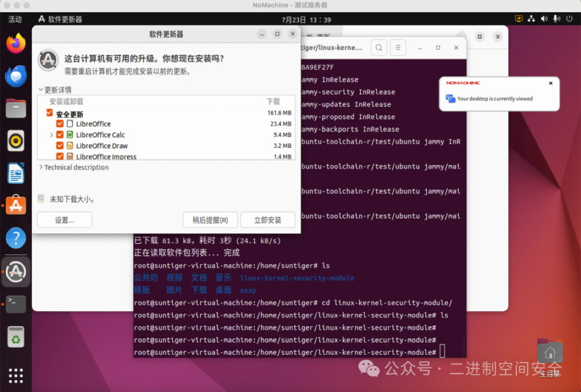The image size is (581, 392).
Task: Open the Trash in the dock
Action: tap(16, 337)
